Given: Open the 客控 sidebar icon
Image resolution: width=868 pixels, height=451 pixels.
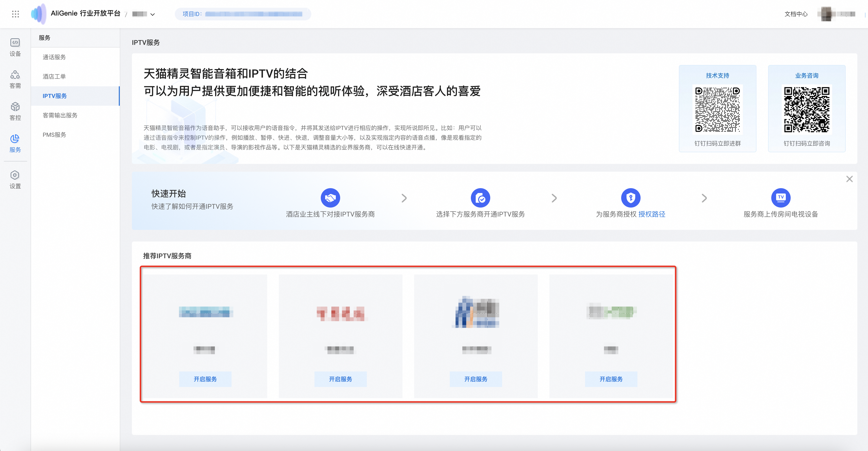Looking at the screenshot, I should point(15,111).
